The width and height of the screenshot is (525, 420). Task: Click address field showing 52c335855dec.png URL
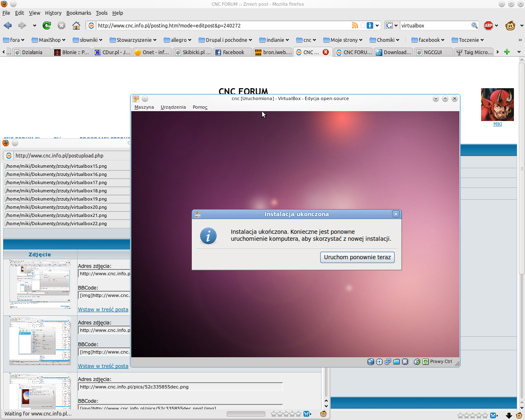180,387
